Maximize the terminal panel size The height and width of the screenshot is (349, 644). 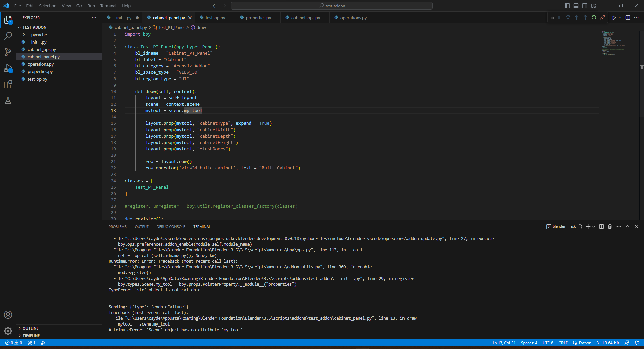pos(628,227)
